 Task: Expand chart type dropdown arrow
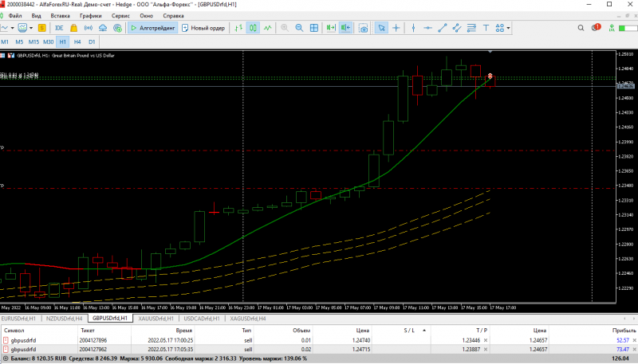coord(12,28)
